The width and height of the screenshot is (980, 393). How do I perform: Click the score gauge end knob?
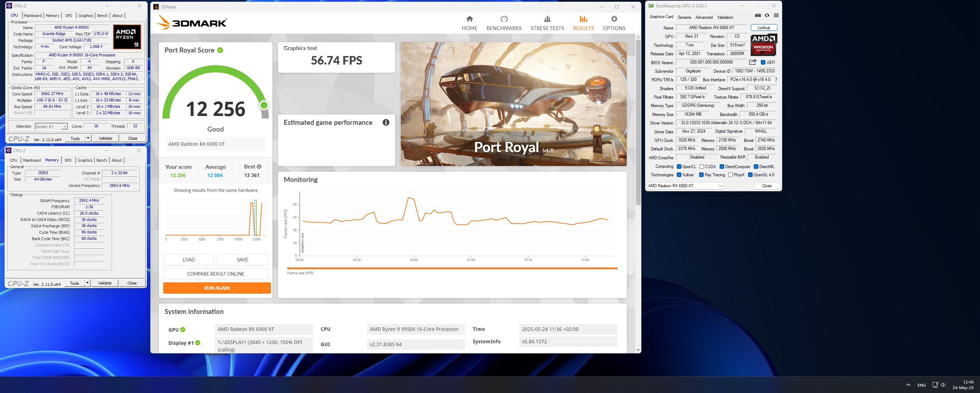tap(264, 105)
